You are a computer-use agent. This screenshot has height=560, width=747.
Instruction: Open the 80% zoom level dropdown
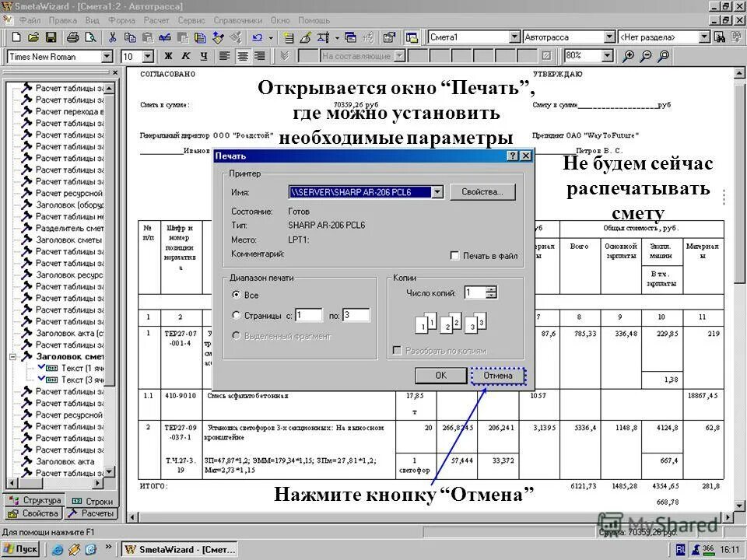pyautogui.click(x=608, y=55)
